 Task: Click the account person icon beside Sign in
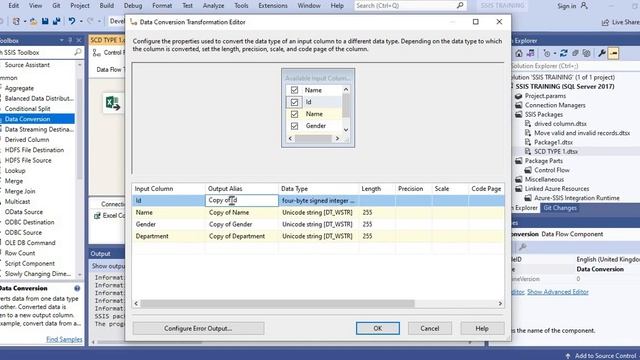pos(584,6)
